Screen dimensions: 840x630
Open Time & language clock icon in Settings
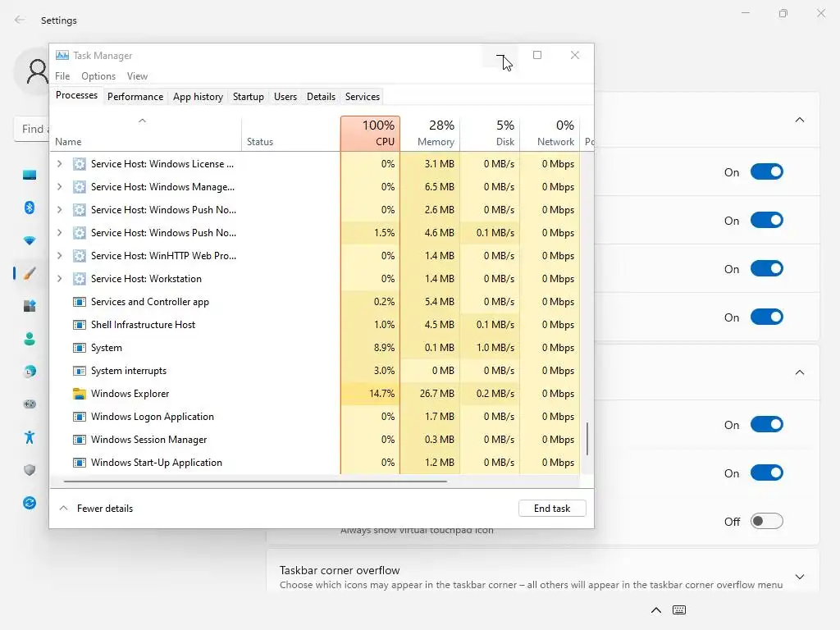point(30,372)
